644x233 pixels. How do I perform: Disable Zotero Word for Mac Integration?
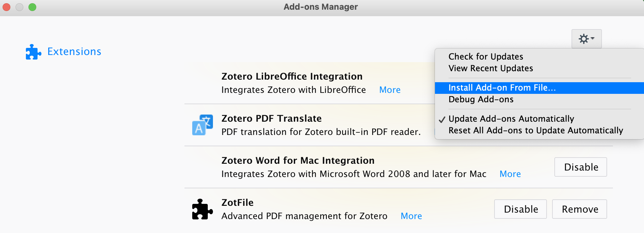click(x=581, y=167)
